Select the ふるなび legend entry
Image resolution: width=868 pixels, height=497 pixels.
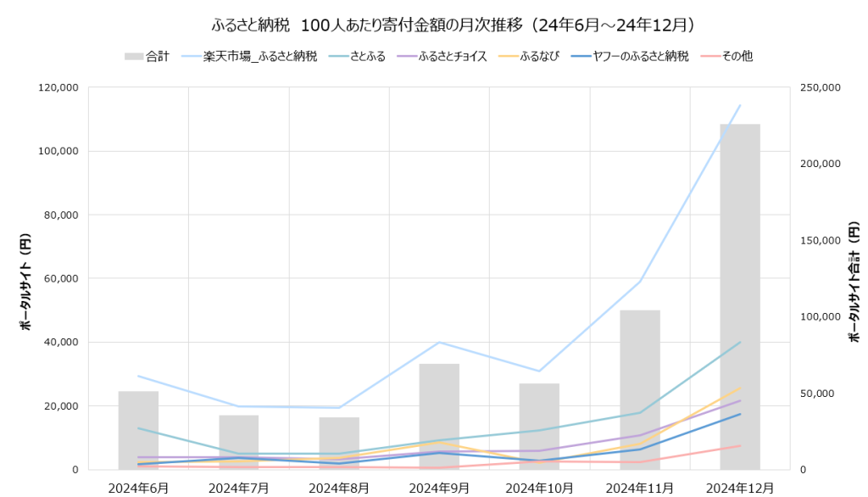(x=529, y=56)
